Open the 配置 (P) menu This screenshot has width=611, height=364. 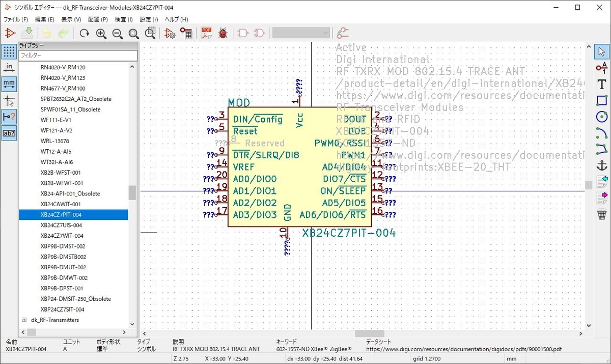tap(98, 19)
